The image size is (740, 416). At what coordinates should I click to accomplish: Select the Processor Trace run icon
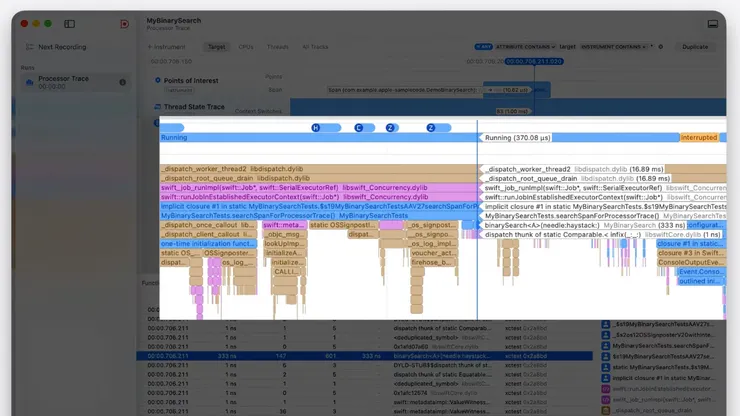(30, 82)
